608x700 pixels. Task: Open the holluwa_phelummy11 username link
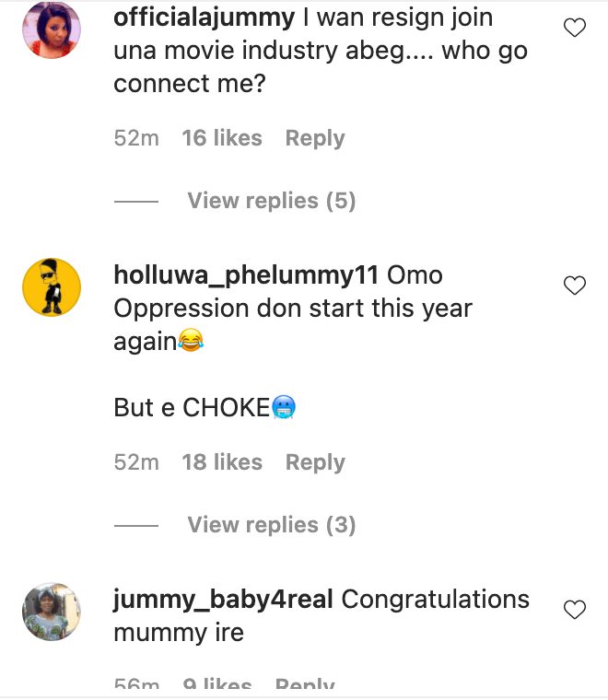(x=246, y=275)
